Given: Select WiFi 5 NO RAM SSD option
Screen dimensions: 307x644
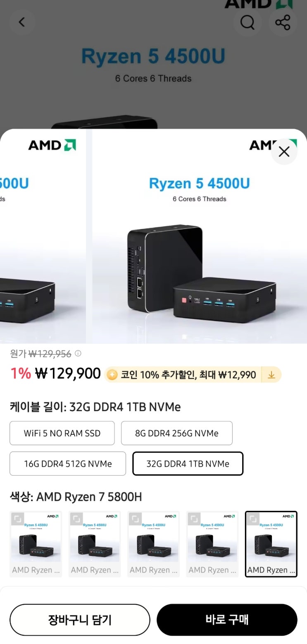Looking at the screenshot, I should (x=62, y=433).
